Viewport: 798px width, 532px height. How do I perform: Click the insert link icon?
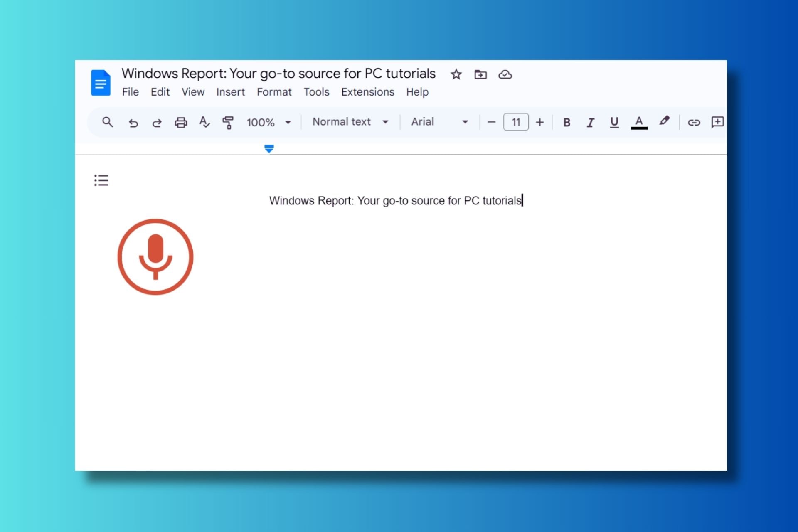694,122
